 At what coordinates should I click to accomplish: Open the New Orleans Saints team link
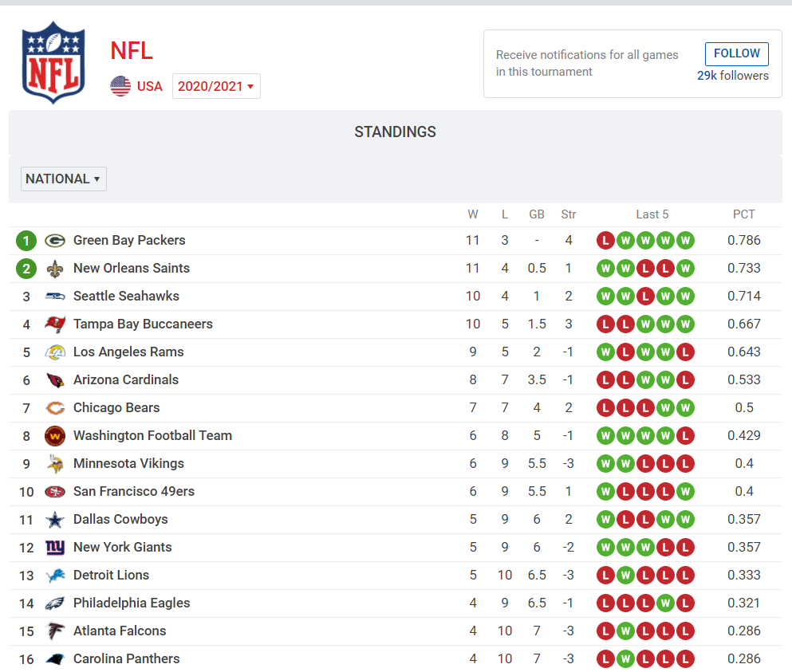coord(132,268)
